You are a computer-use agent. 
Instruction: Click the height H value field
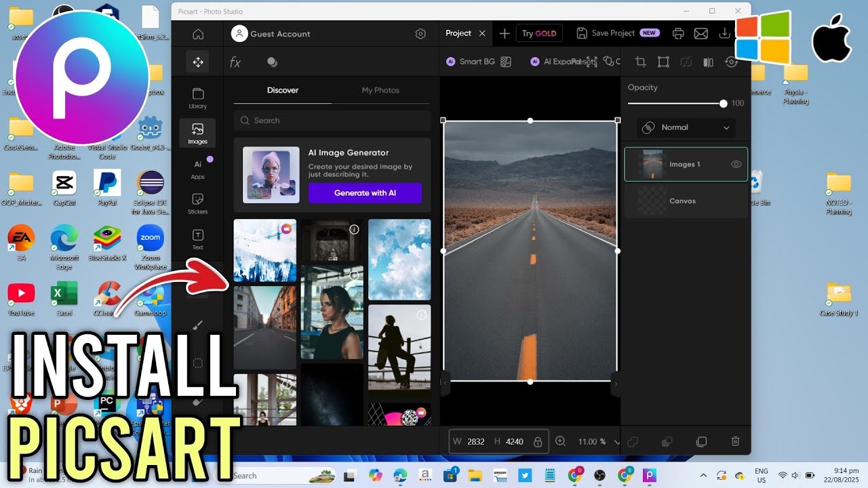(515, 442)
